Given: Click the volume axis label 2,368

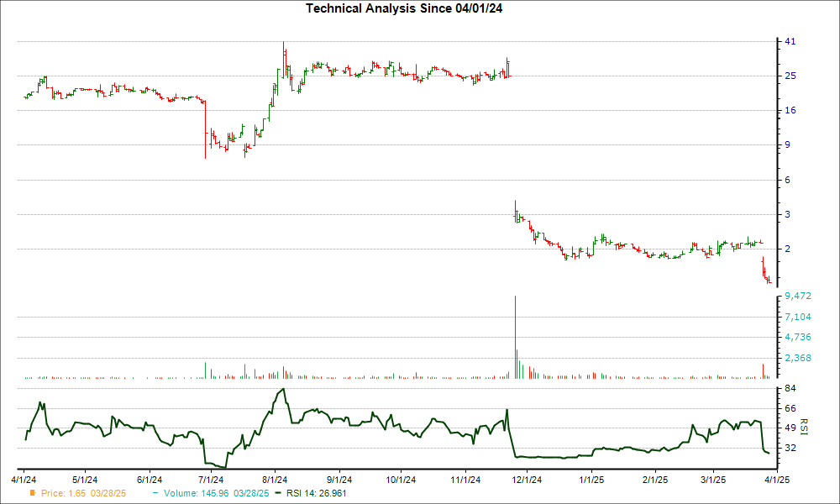Looking at the screenshot, I should point(798,358).
